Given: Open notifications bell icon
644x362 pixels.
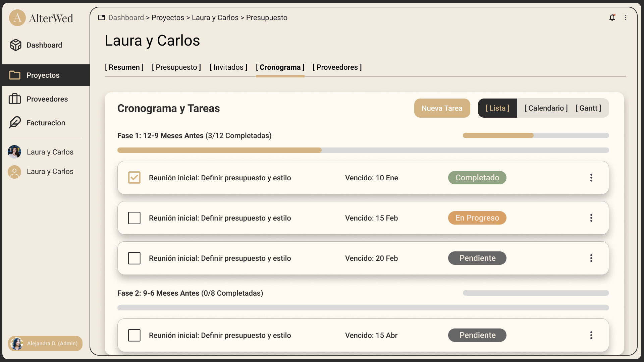Looking at the screenshot, I should tap(612, 17).
